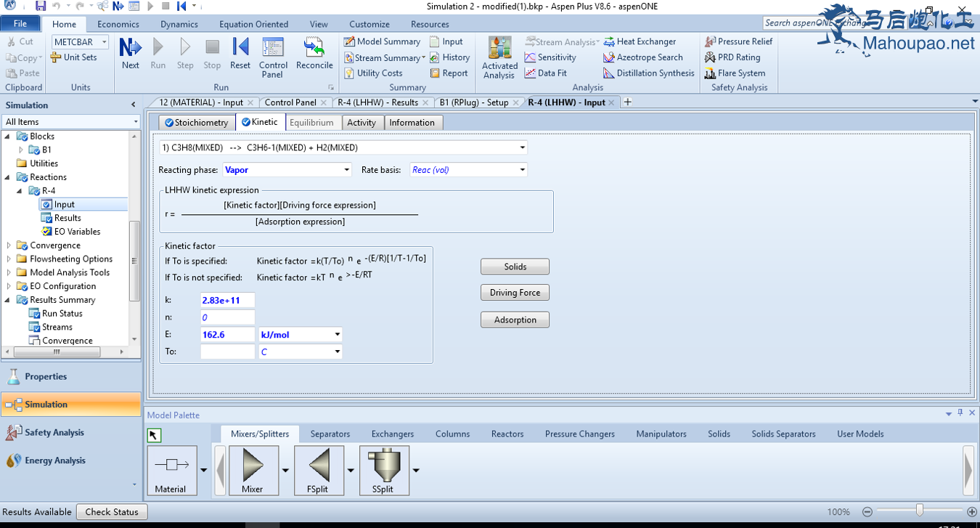Open the Control Panel ribbon icon
Viewport: 980px width, 528px height.
pos(272,57)
